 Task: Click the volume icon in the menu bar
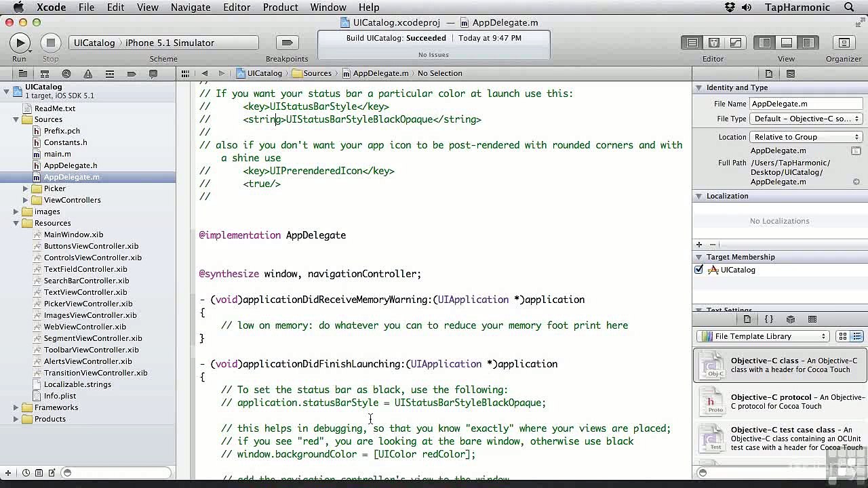click(747, 7)
